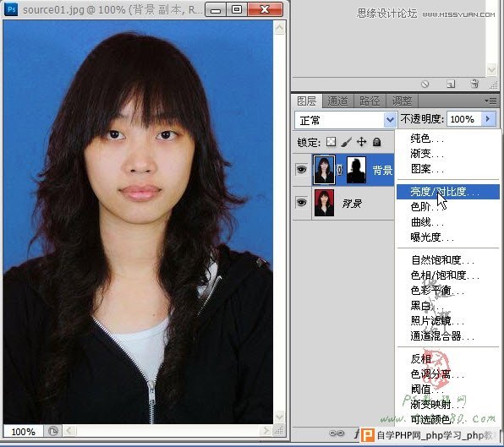Click trash delete icon in upper panel
Screen dimensions: 504x447
pos(474,84)
